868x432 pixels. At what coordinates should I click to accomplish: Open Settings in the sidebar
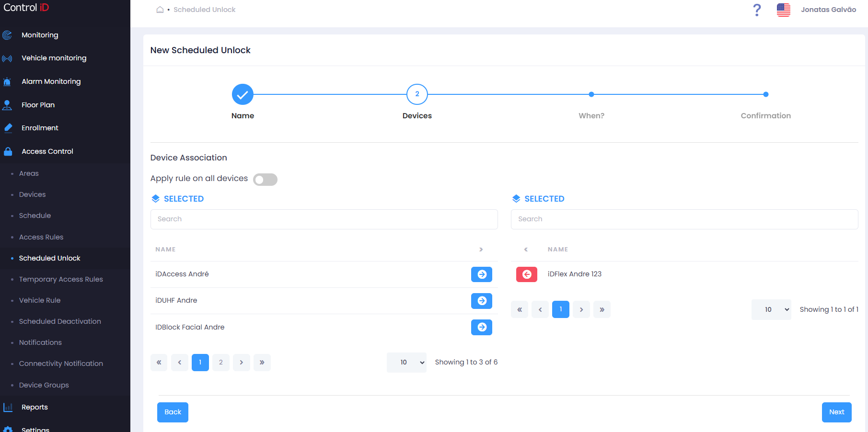35,429
